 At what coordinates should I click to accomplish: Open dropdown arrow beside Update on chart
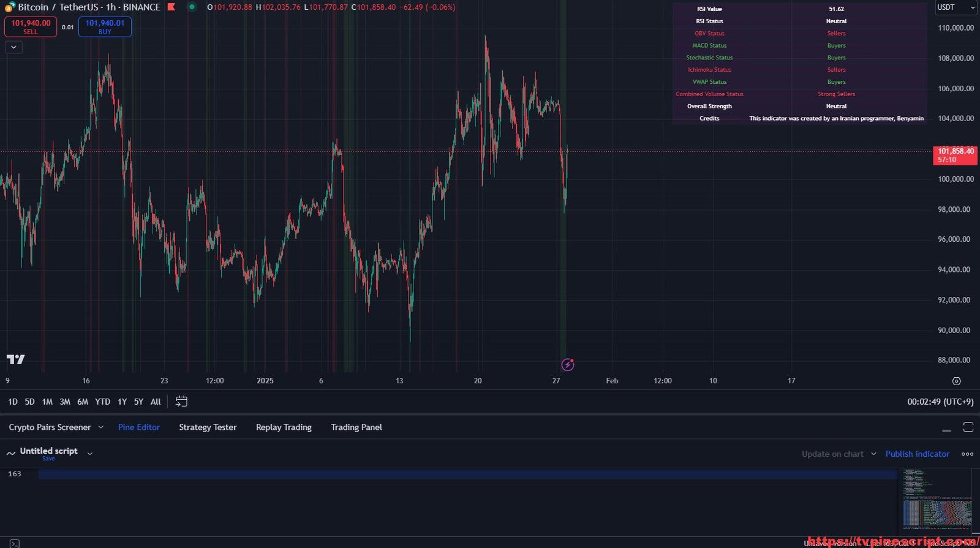pyautogui.click(x=873, y=454)
